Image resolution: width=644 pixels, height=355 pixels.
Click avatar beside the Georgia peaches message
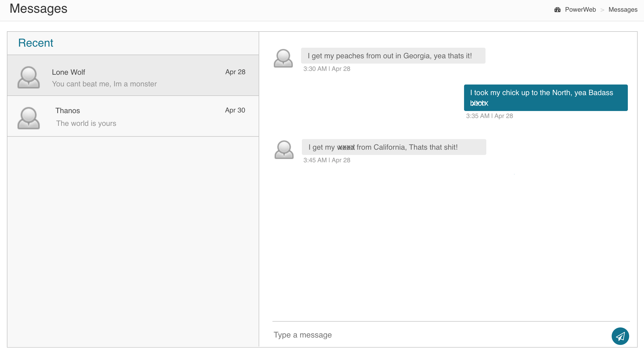point(283,58)
